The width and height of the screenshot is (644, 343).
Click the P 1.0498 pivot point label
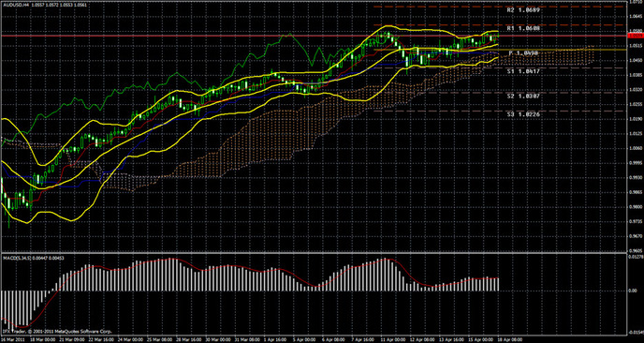[x=523, y=53]
